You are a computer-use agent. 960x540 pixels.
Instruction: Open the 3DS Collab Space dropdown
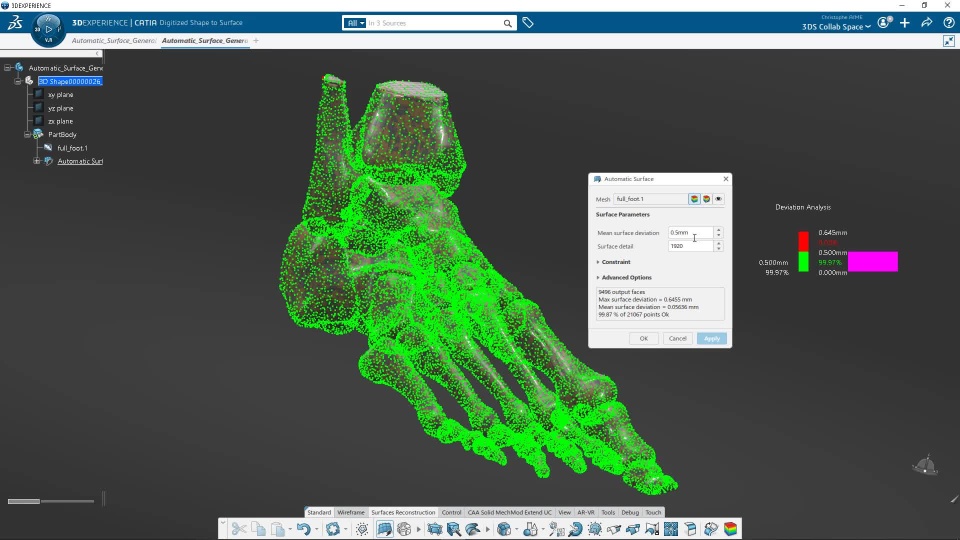point(836,27)
